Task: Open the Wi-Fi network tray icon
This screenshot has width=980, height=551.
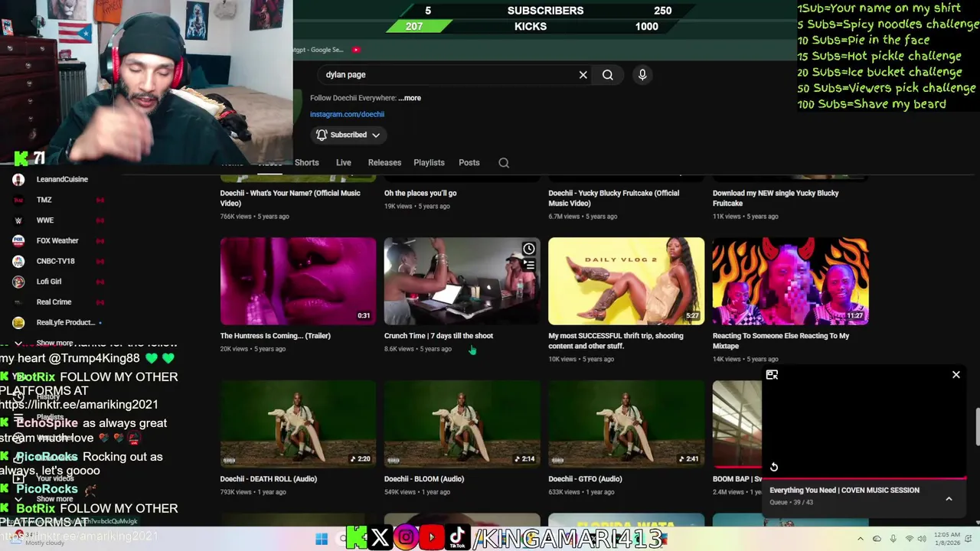Action: (910, 539)
